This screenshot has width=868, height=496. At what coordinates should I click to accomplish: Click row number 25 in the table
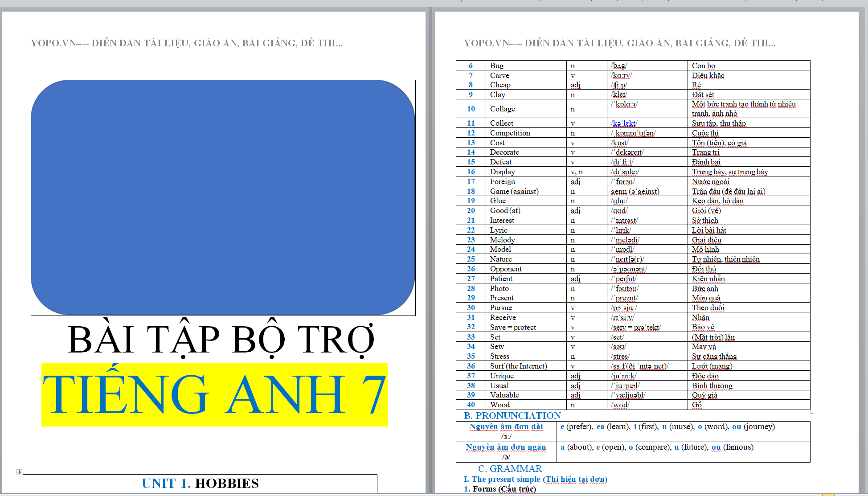[x=471, y=259]
